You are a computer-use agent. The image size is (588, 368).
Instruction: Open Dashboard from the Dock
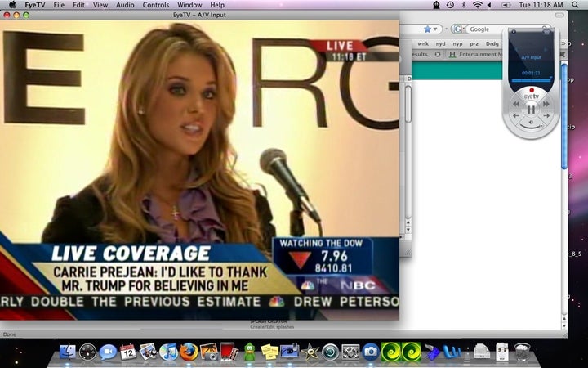tap(87, 352)
